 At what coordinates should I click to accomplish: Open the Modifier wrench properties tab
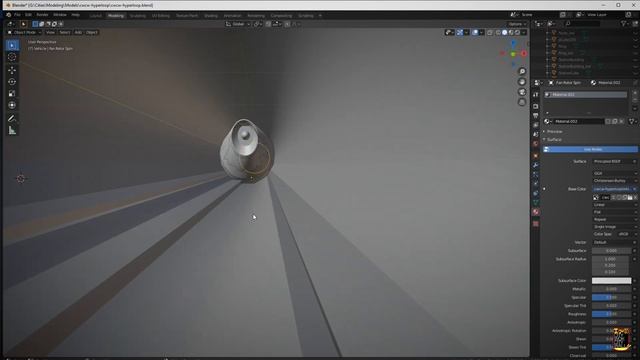[x=536, y=165]
